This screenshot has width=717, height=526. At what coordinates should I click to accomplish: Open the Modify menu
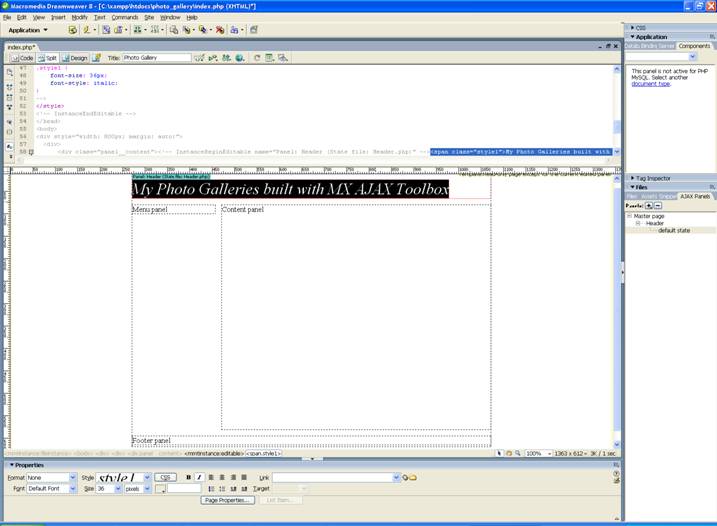(79, 17)
